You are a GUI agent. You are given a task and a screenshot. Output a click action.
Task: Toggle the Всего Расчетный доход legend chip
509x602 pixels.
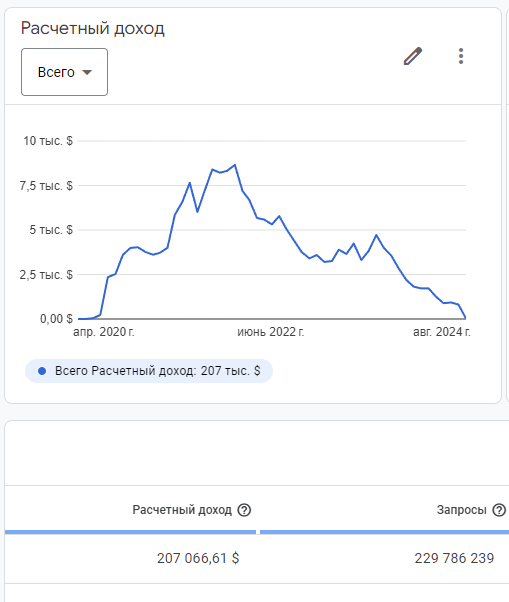[x=149, y=371]
